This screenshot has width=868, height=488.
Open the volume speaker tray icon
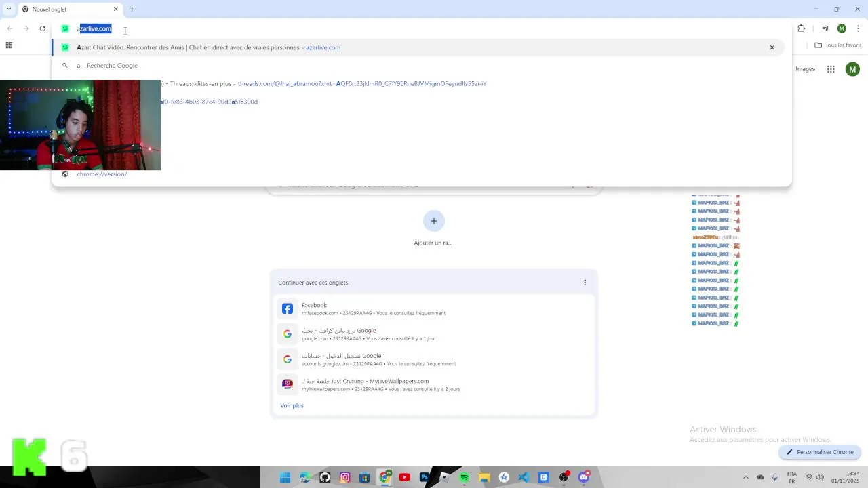(x=820, y=477)
